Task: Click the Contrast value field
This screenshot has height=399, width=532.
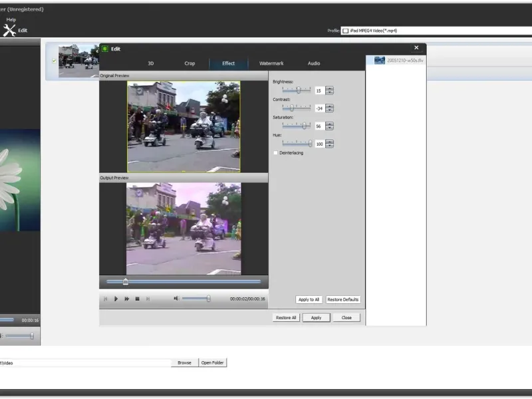Action: [x=319, y=108]
